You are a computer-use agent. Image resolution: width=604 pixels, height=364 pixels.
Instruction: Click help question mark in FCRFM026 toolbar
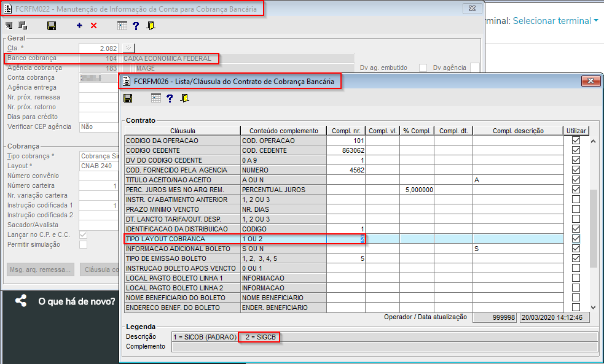(x=170, y=98)
